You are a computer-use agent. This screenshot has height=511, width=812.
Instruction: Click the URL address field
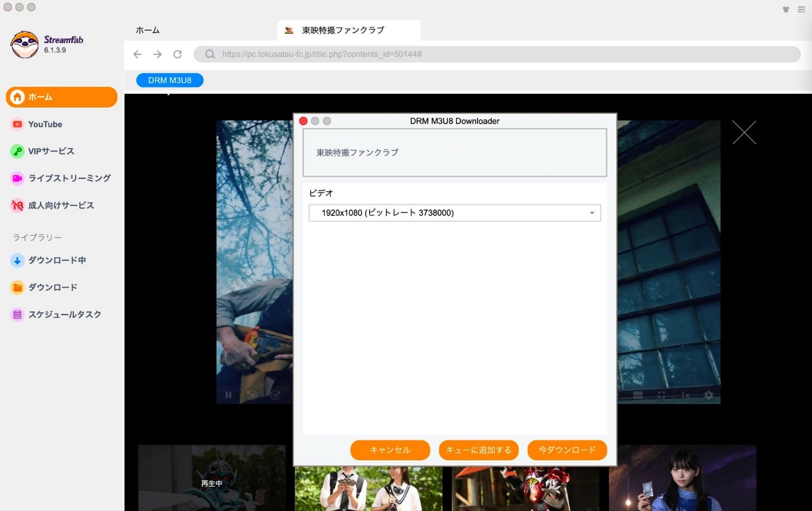[497, 54]
